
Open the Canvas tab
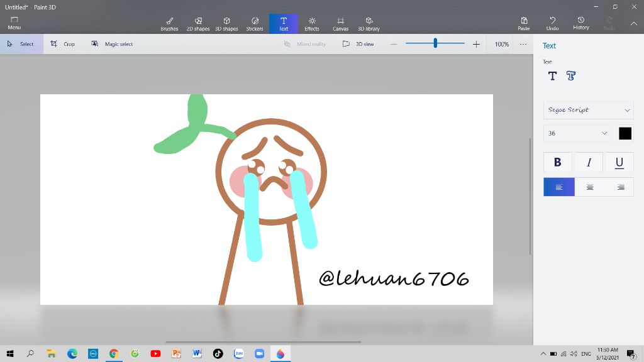click(x=340, y=24)
